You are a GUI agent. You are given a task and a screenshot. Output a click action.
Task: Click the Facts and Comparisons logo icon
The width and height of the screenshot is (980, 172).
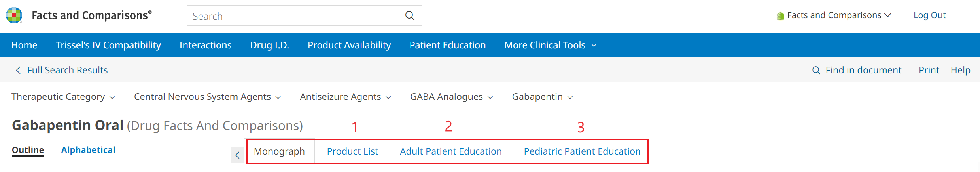point(14,15)
